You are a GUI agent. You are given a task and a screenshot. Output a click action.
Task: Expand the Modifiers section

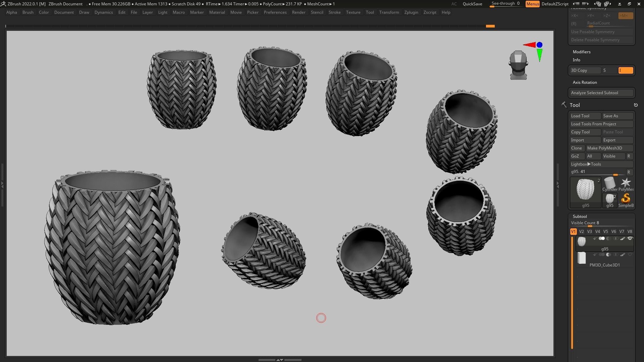pos(582,52)
